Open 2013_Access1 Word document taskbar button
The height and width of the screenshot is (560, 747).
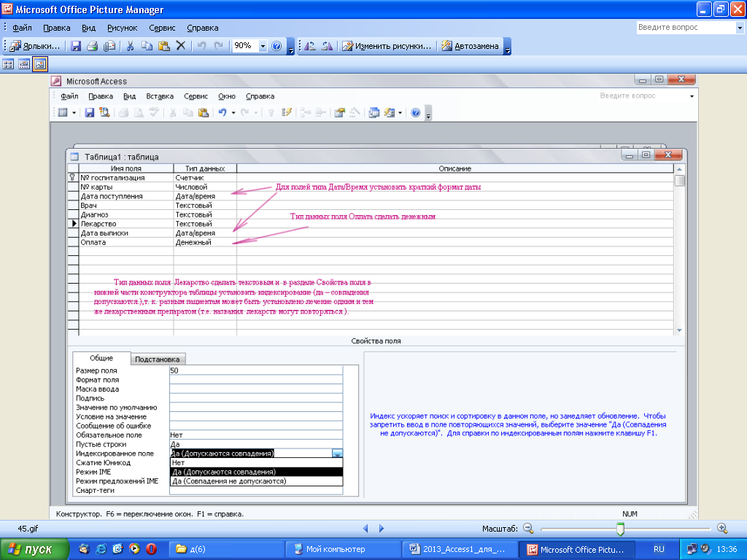(x=460, y=550)
